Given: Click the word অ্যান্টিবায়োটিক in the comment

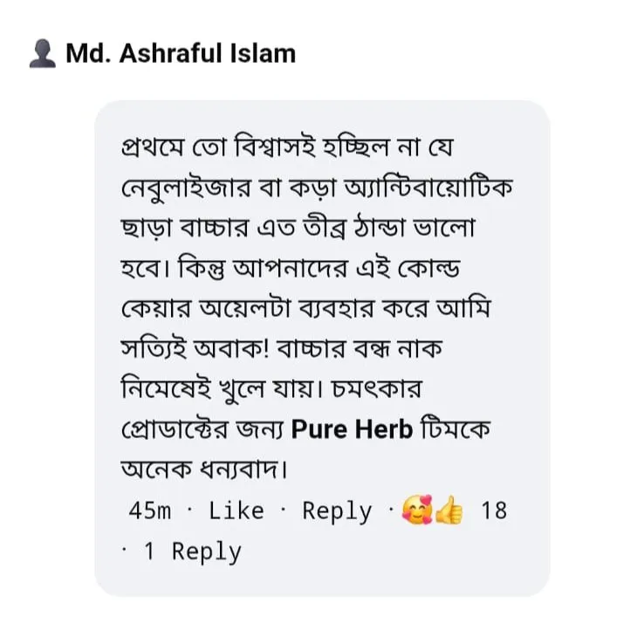Looking at the screenshot, I should coord(428,188).
